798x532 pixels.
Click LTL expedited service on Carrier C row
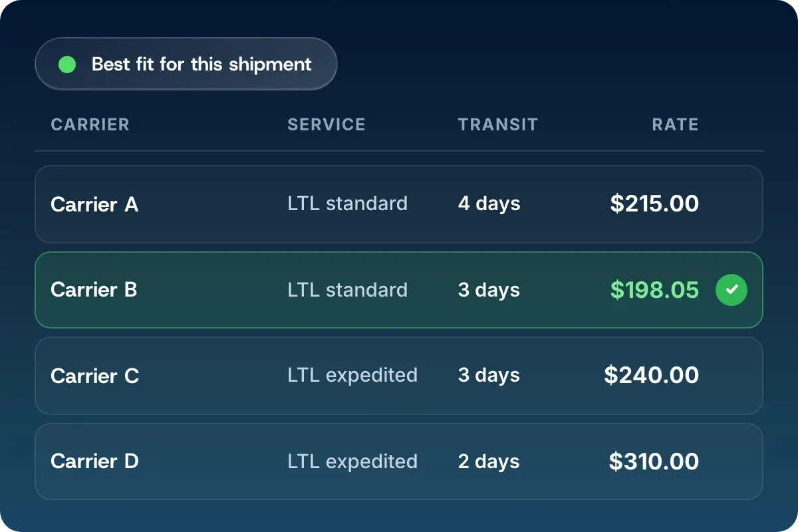pos(352,376)
